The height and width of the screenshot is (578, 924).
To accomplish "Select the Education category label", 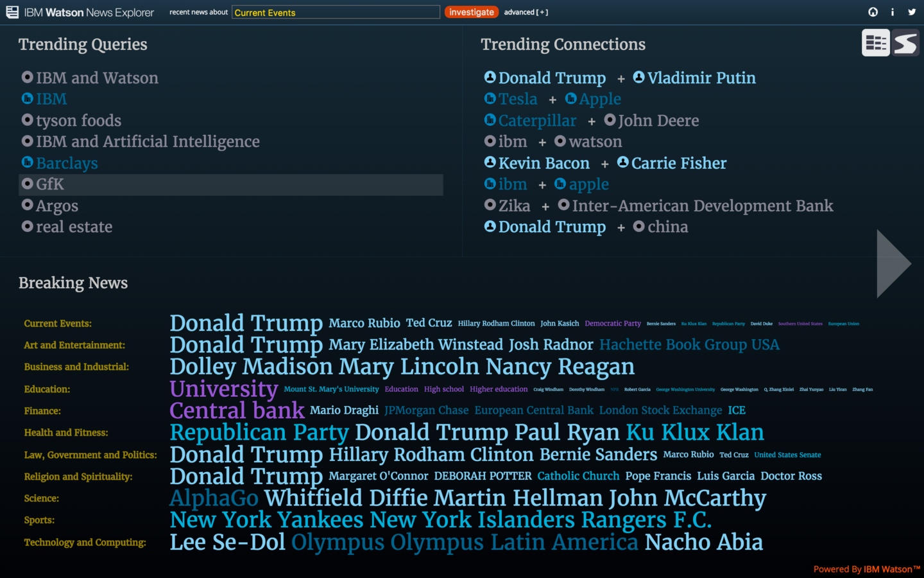I will 47,389.
